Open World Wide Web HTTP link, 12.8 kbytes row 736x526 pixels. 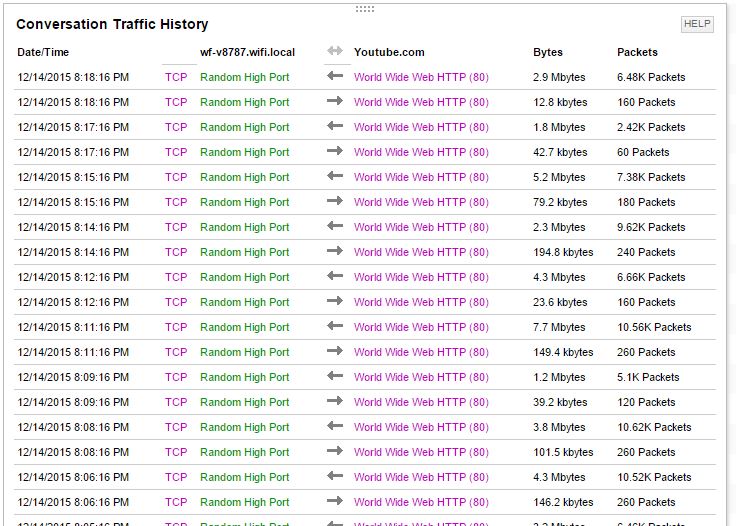[x=421, y=102]
